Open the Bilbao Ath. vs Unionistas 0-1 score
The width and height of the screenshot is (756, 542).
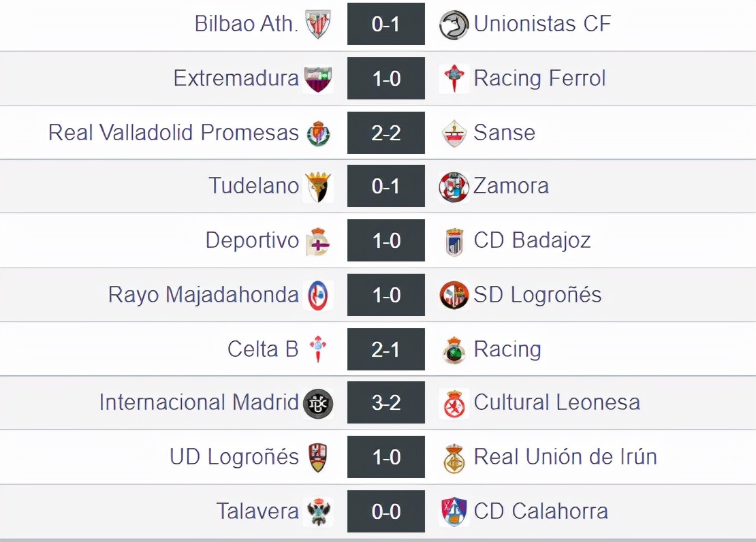point(386,25)
